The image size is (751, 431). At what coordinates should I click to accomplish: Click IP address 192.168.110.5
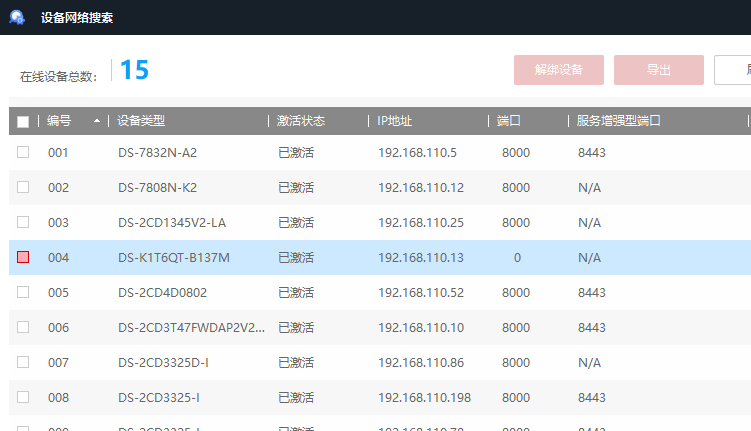pyautogui.click(x=417, y=153)
